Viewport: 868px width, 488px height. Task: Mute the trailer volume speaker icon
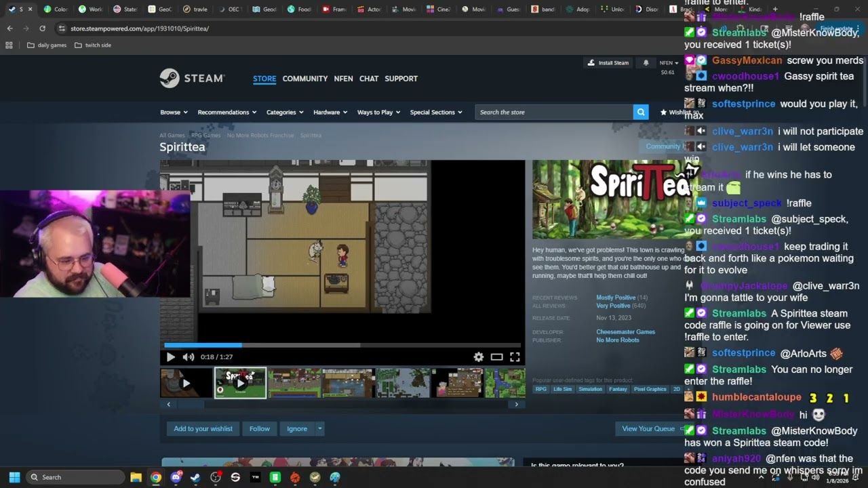click(189, 357)
